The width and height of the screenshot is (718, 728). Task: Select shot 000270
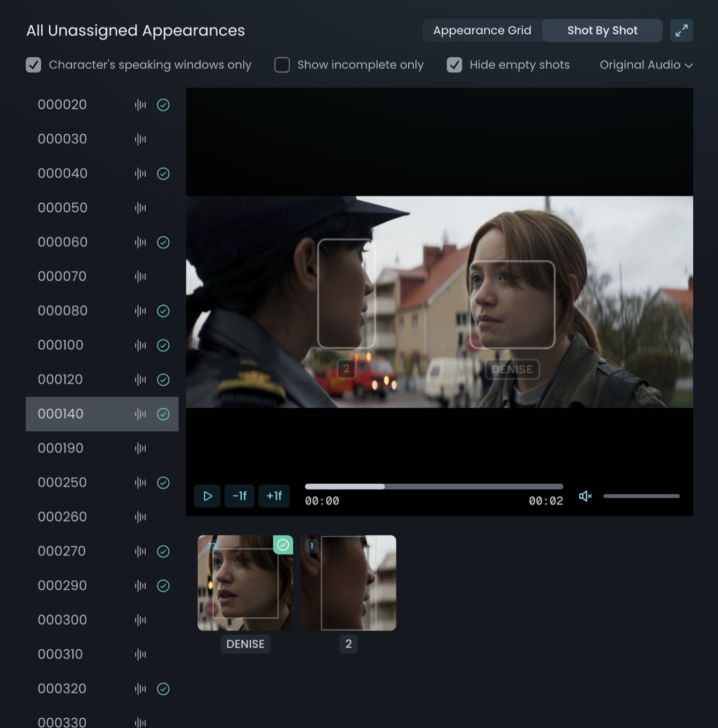click(x=102, y=551)
